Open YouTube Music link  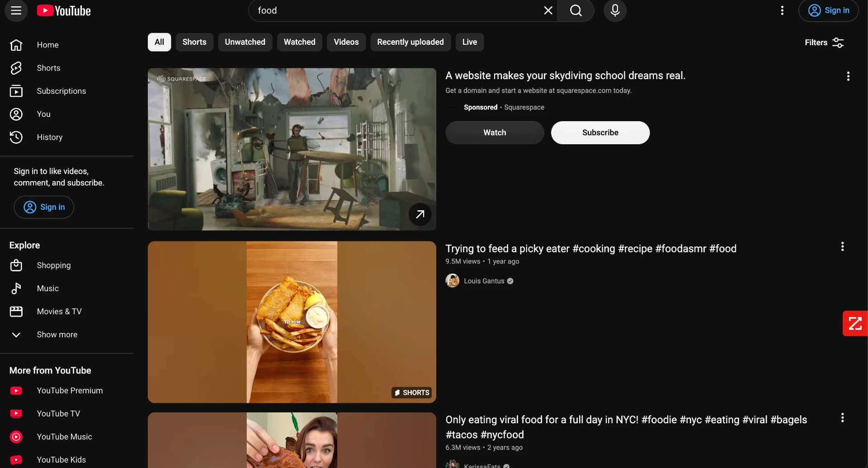coord(67,437)
